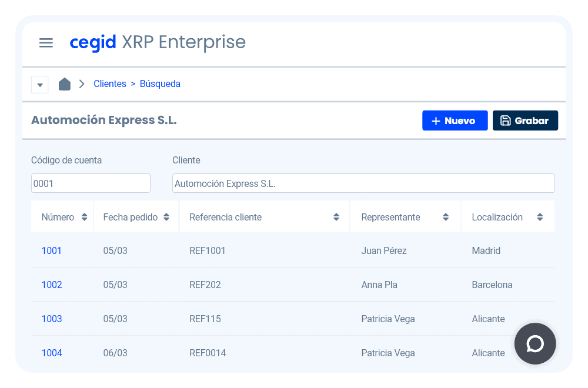This screenshot has height=388, width=588.
Task: Sort table by Fecha pedido column
Action: [x=166, y=218]
